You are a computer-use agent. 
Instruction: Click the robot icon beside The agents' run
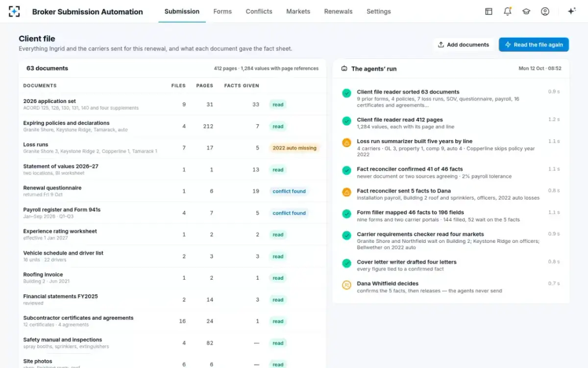pos(344,69)
